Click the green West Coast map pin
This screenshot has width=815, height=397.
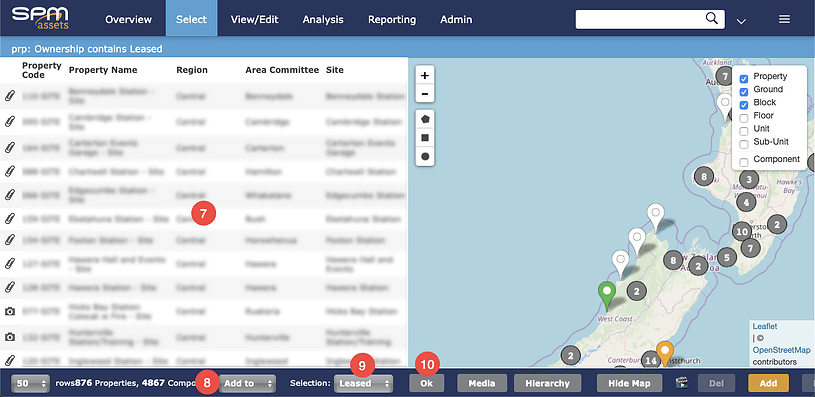click(x=607, y=295)
